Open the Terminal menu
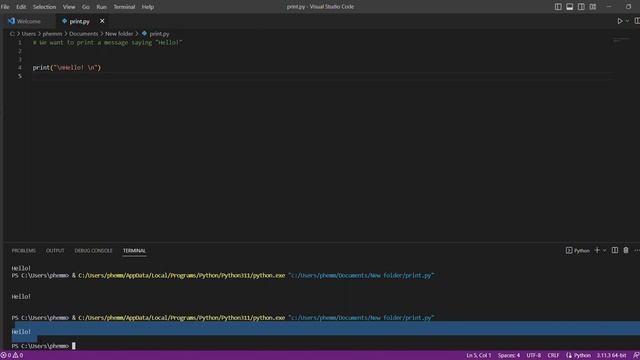This screenshot has height=360, width=640. tap(124, 7)
